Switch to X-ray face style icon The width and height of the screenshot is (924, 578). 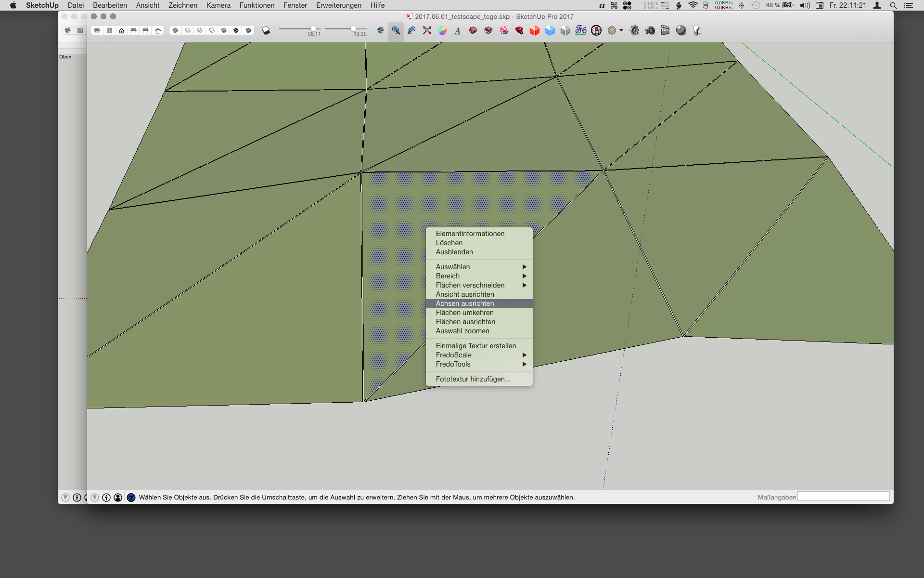175,30
